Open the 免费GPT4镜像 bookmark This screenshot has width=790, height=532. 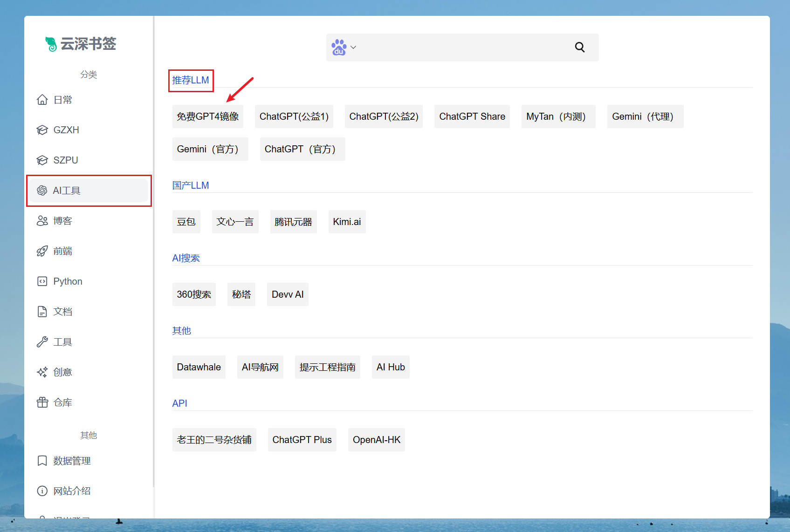(x=208, y=116)
